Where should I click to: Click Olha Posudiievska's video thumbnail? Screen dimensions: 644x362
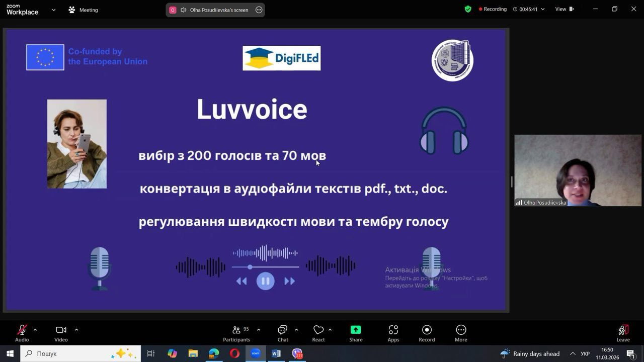coord(578,170)
